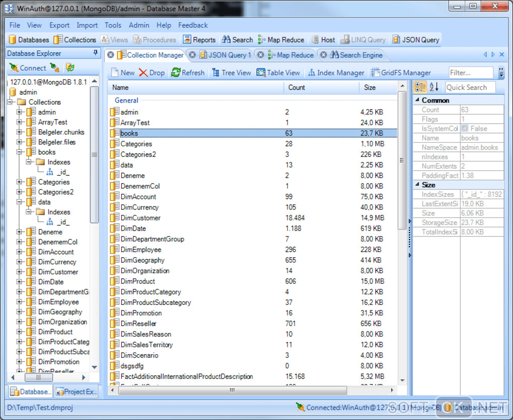
Task: Refresh the collection list
Action: tap(188, 72)
